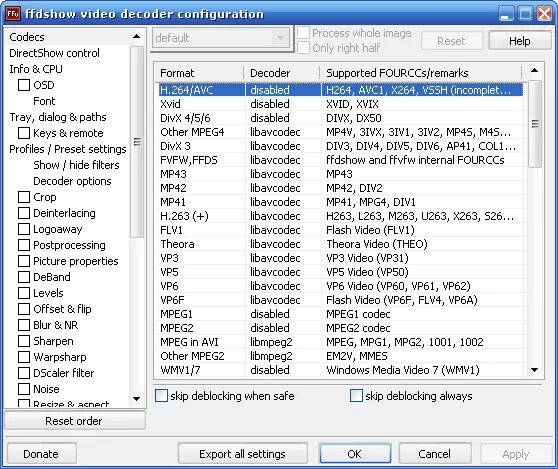Click the left panel scroll-up arrow

coord(136,36)
